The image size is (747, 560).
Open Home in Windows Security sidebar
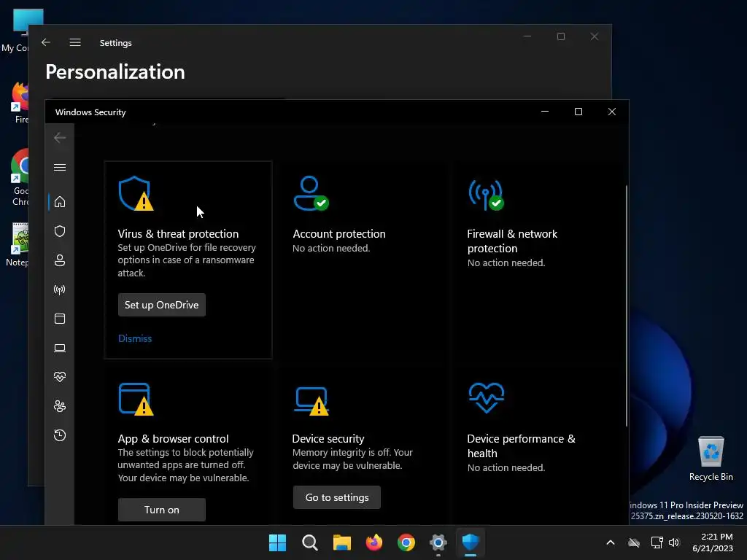tap(60, 202)
